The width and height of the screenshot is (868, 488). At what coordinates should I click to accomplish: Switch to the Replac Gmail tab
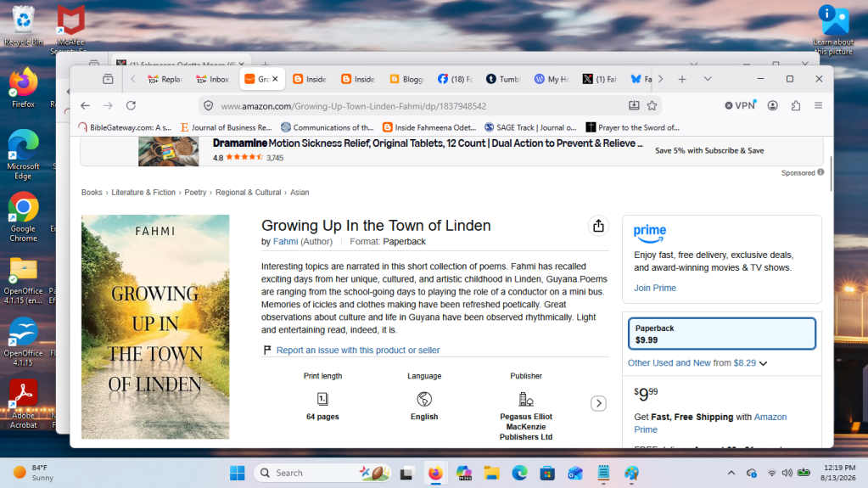coord(165,79)
